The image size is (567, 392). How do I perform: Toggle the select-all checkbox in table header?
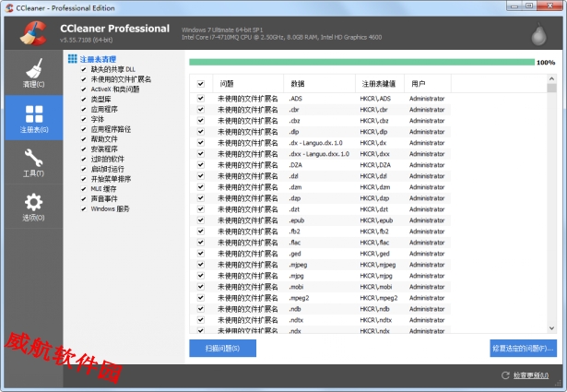[201, 84]
